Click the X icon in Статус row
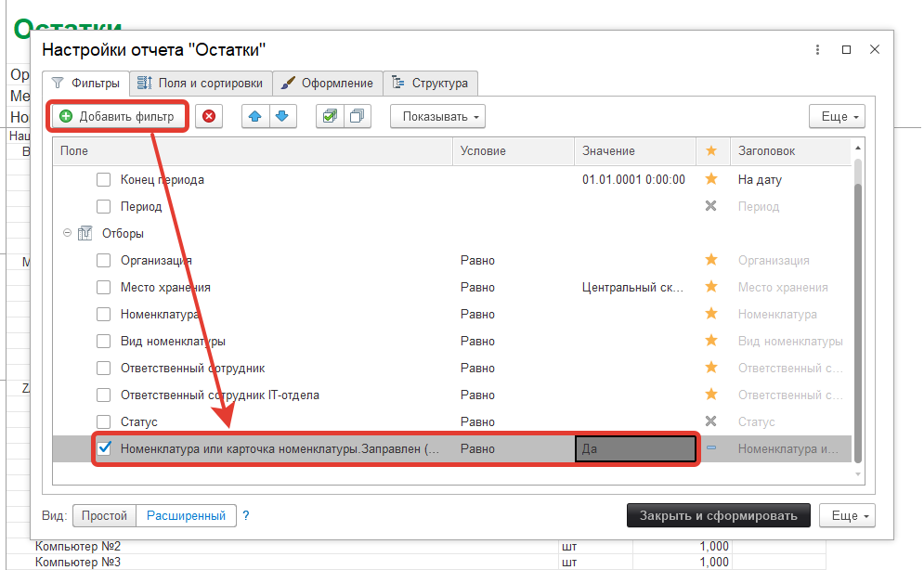The width and height of the screenshot is (924, 570). (x=711, y=421)
